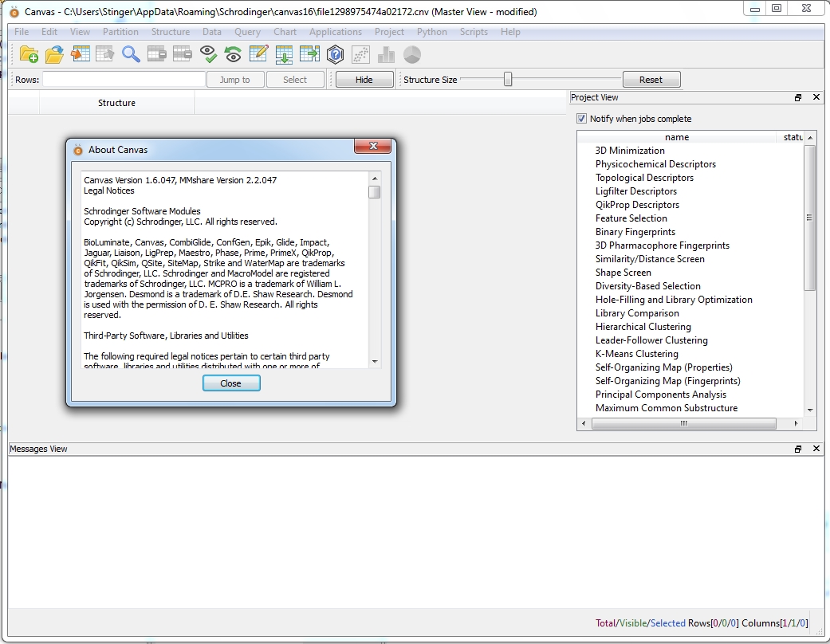The height and width of the screenshot is (644, 830).
Task: Float the Project View panel
Action: point(798,97)
